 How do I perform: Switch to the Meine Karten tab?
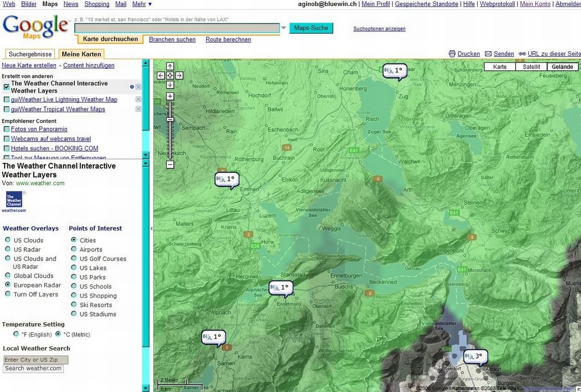(82, 54)
